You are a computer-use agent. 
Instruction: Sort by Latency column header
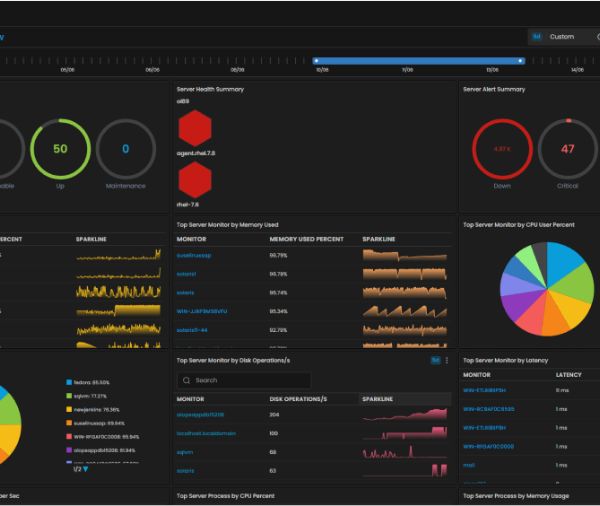pos(568,375)
